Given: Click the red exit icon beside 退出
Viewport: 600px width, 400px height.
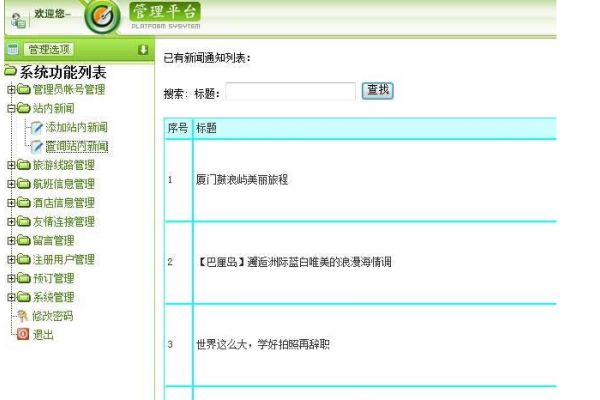Looking at the screenshot, I should point(23,335).
